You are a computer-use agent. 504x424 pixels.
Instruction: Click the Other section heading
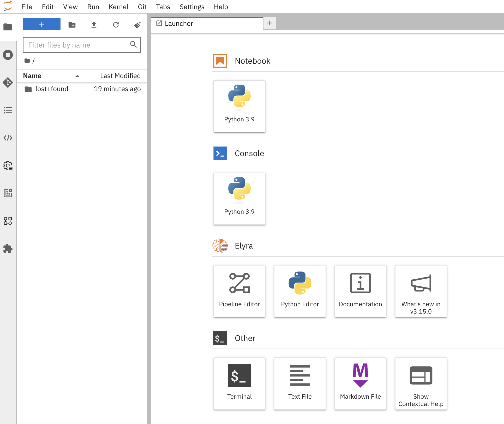point(245,338)
